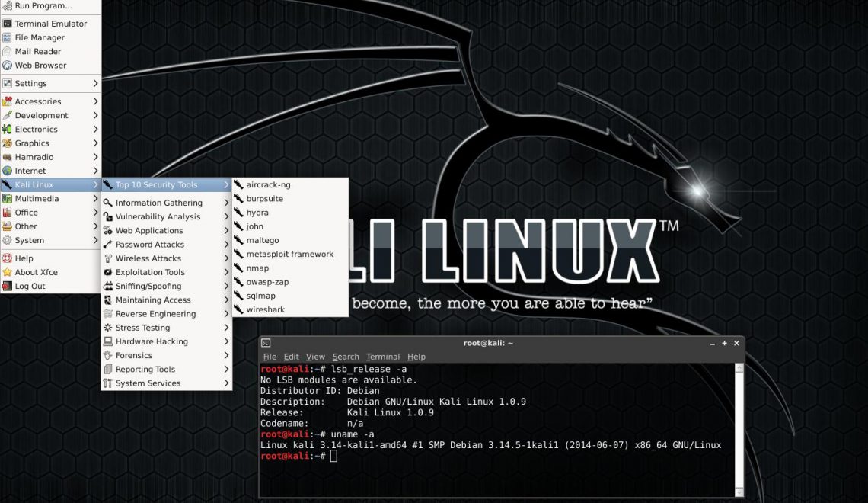Viewport: 868px width, 503px height.
Task: Expand the Reverse Engineering submenu arrow
Action: 226,313
